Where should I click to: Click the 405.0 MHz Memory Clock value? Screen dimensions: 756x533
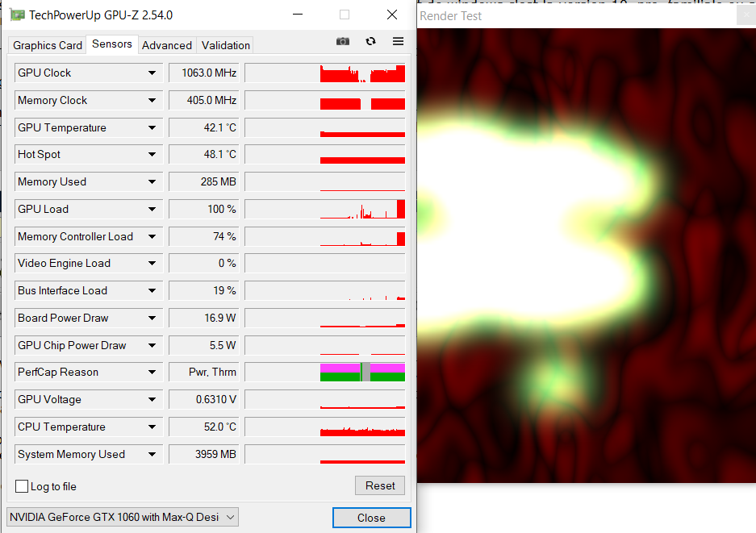[x=204, y=100]
